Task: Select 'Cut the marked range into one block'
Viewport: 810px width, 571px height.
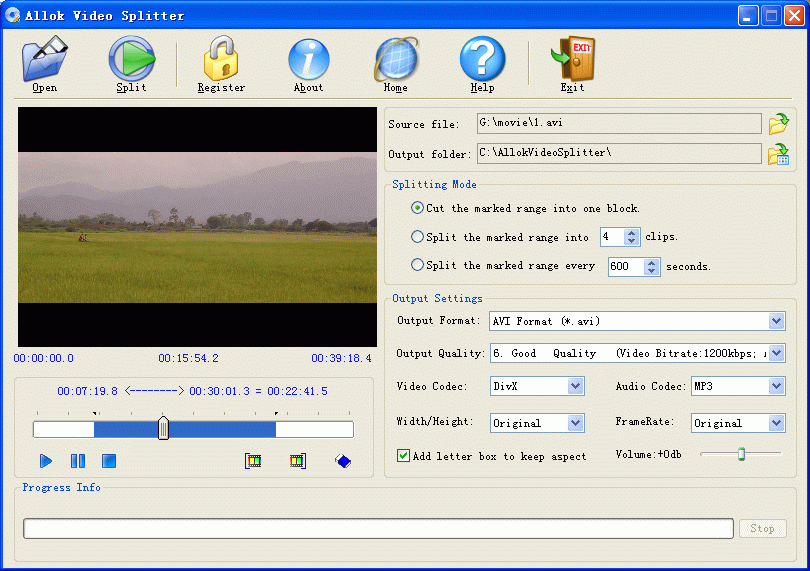Action: pyautogui.click(x=418, y=208)
